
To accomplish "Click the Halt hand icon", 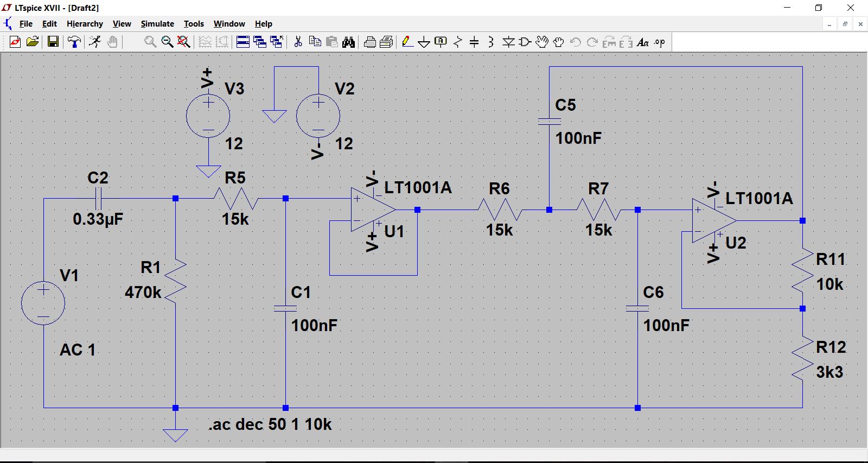I will (112, 42).
